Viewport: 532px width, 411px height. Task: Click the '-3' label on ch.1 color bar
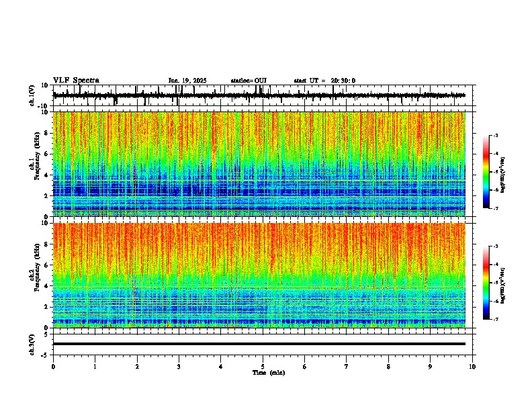(x=495, y=136)
